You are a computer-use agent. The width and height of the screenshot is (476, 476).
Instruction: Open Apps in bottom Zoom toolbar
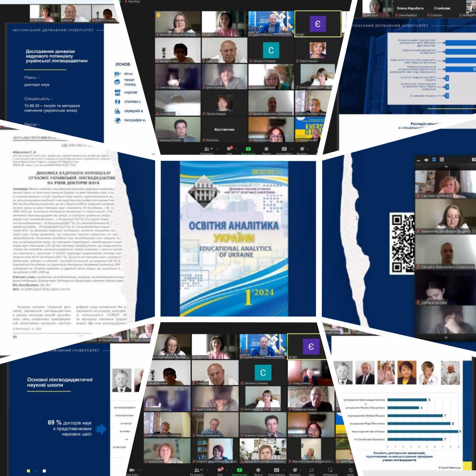coord(311,471)
